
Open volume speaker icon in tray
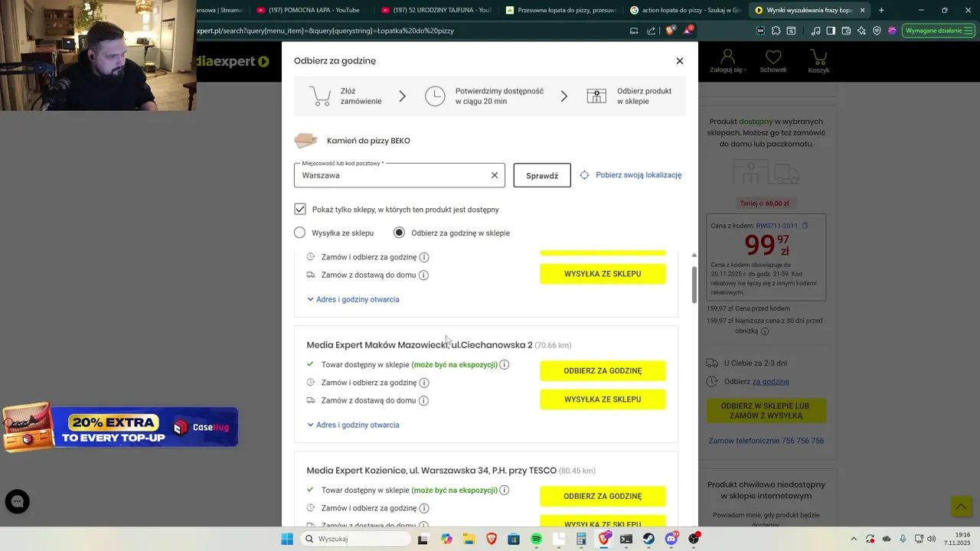932,539
